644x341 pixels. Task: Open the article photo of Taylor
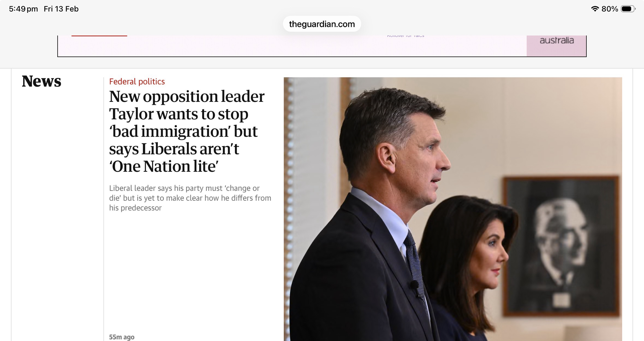453,209
